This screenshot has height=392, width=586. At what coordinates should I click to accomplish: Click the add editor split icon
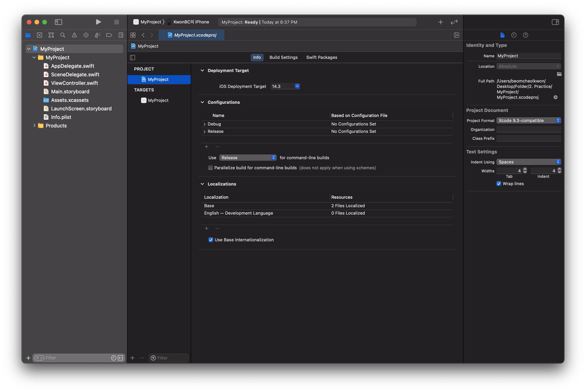(456, 35)
